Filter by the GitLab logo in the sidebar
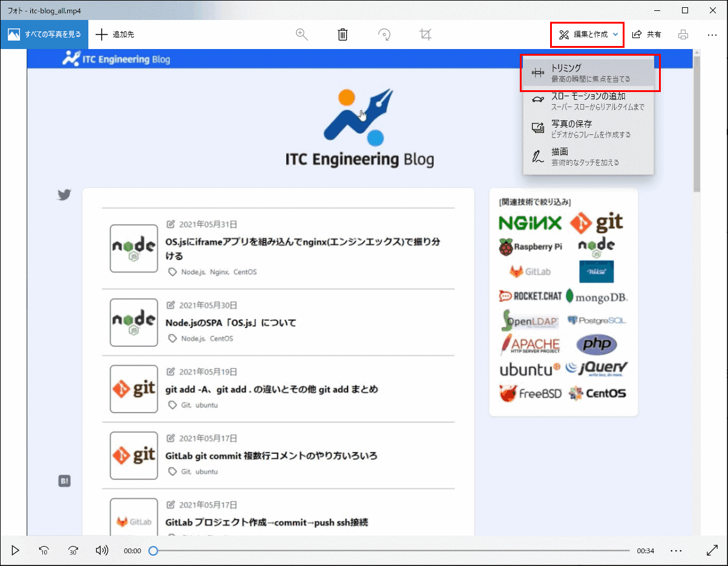Viewport: 728px width, 566px height. coord(530,272)
